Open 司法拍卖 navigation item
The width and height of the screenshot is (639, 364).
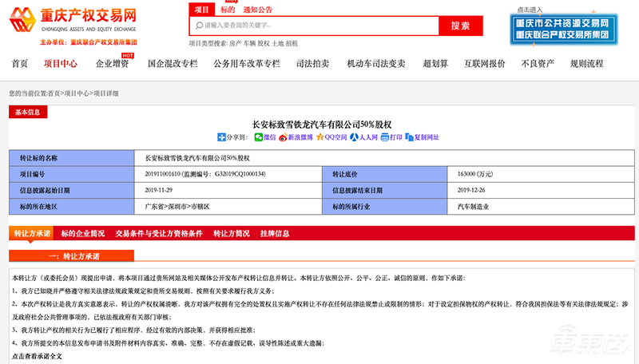[312, 64]
